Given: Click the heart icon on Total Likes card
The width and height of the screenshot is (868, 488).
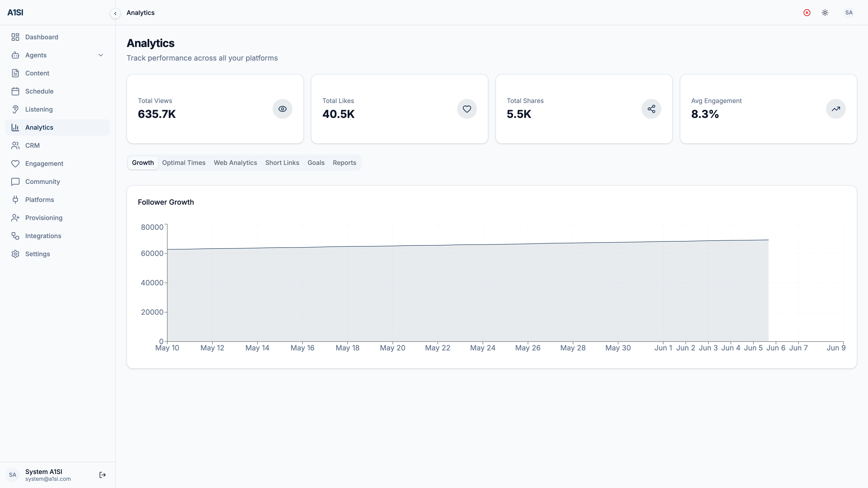Looking at the screenshot, I should coord(467,109).
